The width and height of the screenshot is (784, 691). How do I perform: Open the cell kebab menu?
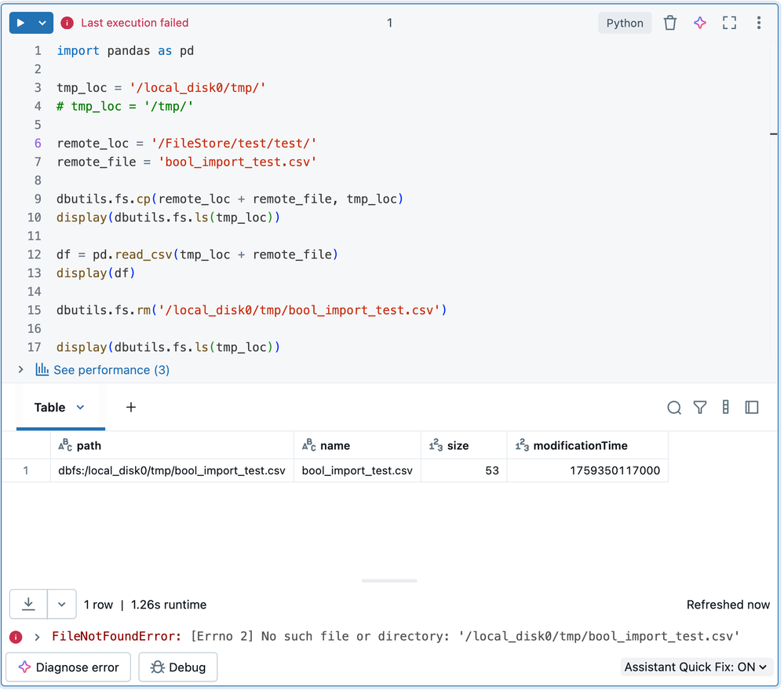click(758, 23)
